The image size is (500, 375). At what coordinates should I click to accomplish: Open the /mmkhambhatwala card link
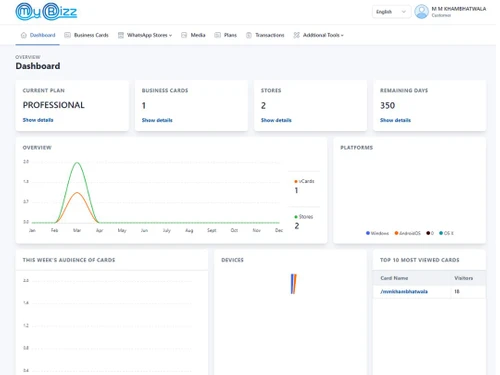404,291
